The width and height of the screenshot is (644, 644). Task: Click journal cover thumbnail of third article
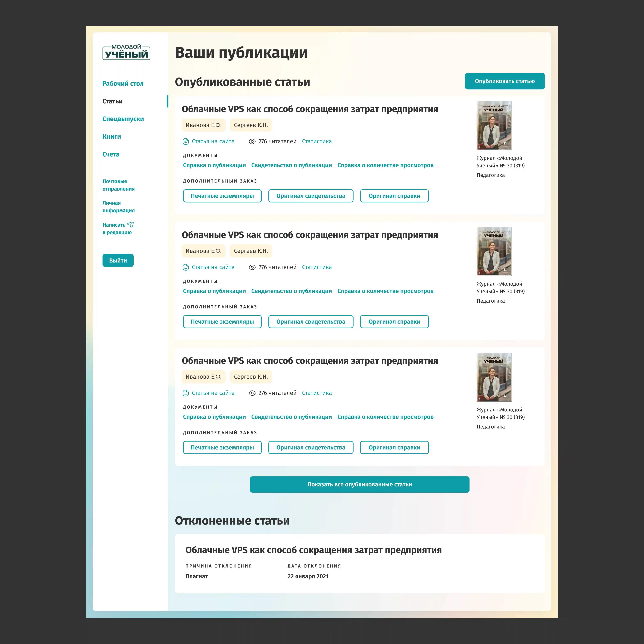494,377
